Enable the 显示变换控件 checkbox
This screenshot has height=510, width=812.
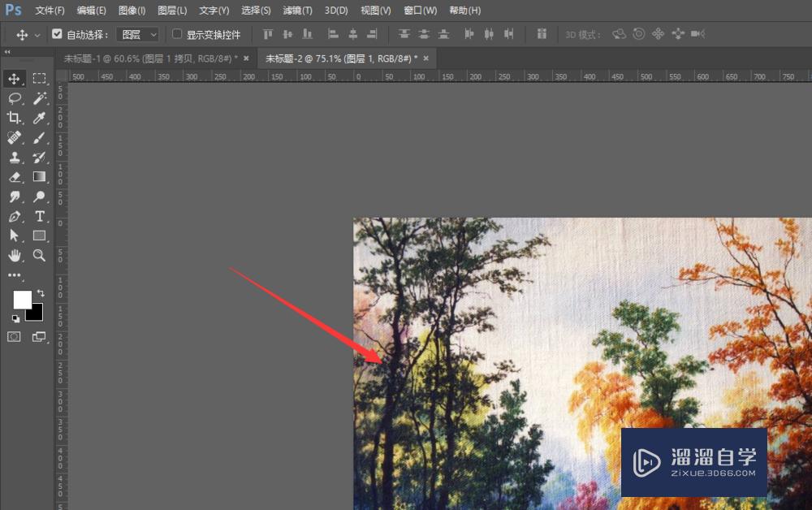pos(177,34)
